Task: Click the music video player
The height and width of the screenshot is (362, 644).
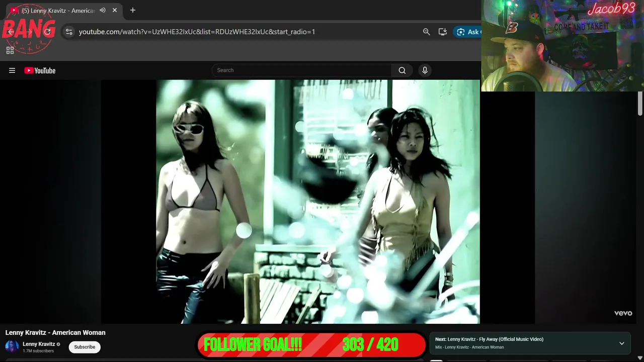Action: tap(318, 201)
